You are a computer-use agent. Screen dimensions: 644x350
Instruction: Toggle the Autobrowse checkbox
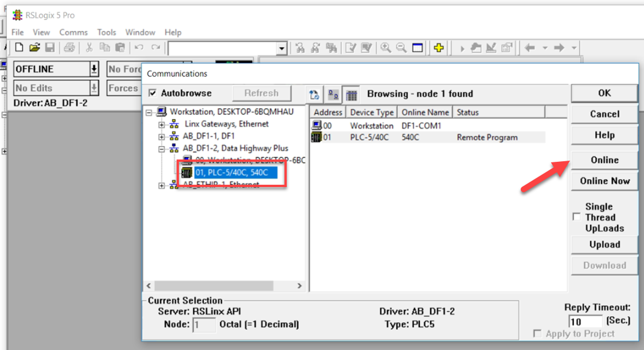click(x=152, y=93)
